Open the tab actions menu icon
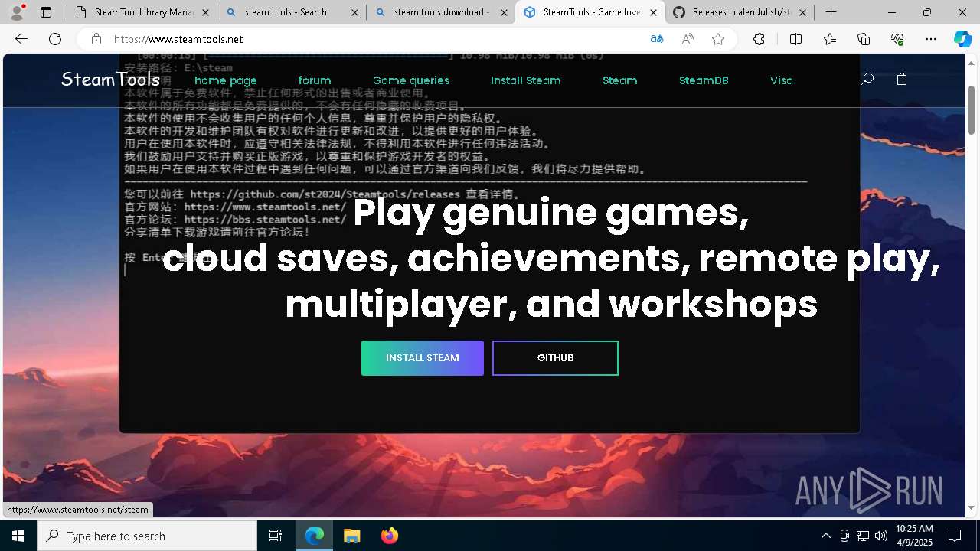The height and width of the screenshot is (551, 980). pos(46,12)
